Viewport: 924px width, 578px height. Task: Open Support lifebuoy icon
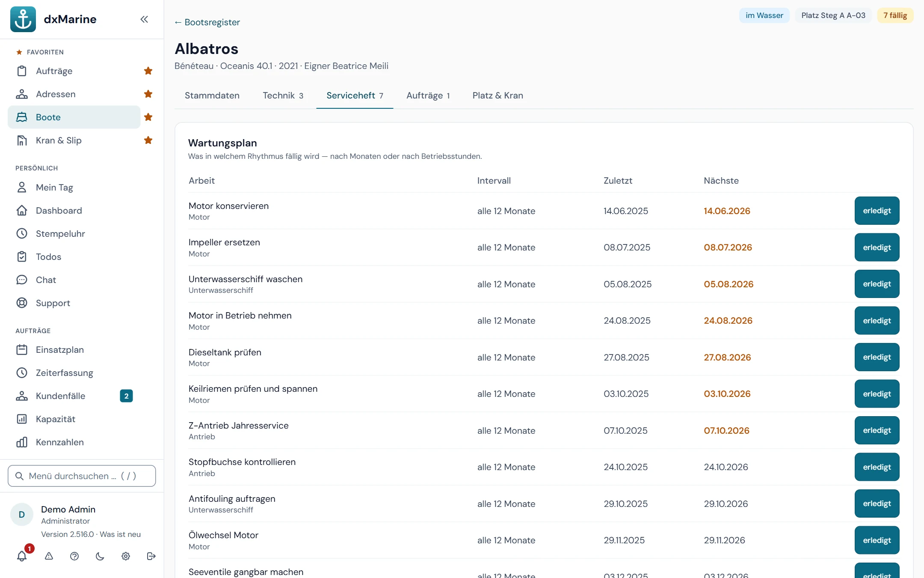tap(22, 303)
